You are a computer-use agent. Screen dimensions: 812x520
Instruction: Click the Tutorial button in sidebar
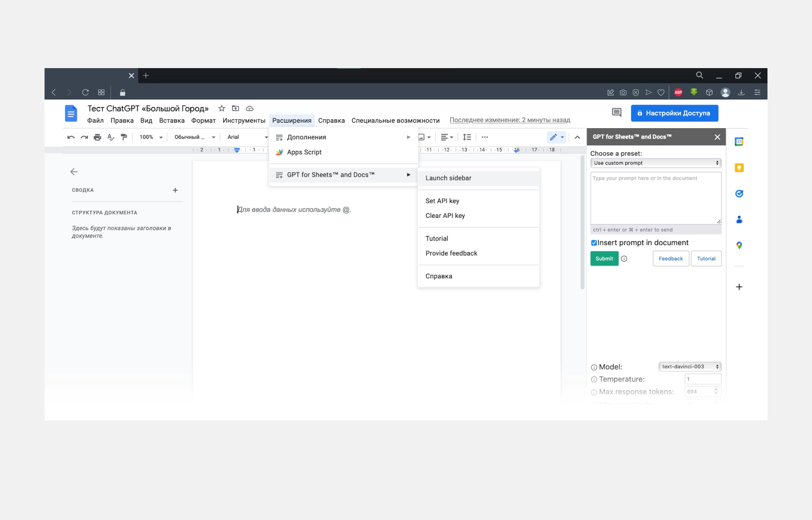706,258
